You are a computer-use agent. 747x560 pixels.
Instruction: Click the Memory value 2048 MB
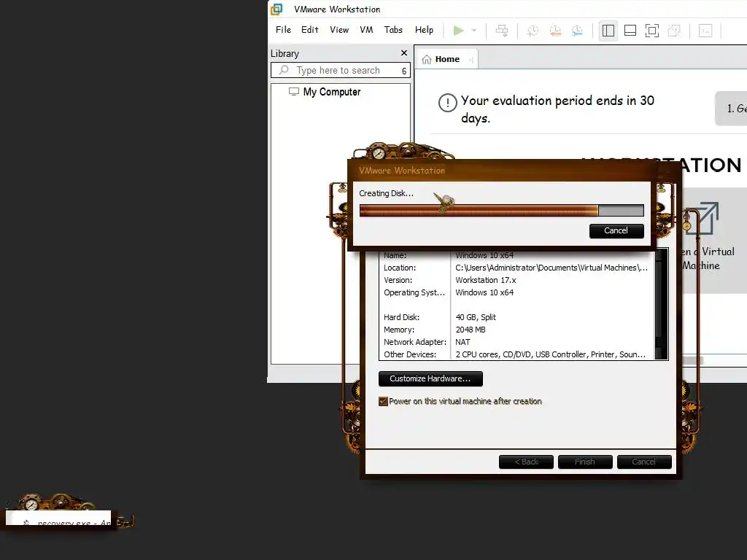[471, 330]
